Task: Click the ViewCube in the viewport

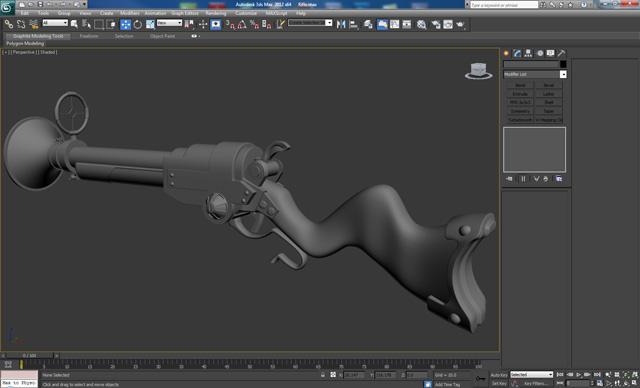Action: [x=479, y=71]
